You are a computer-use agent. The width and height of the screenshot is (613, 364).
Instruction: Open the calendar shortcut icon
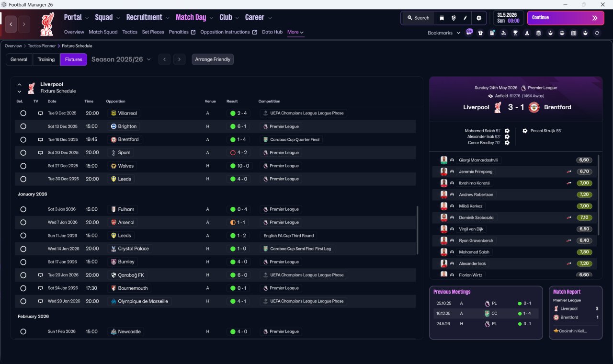pyautogui.click(x=574, y=33)
